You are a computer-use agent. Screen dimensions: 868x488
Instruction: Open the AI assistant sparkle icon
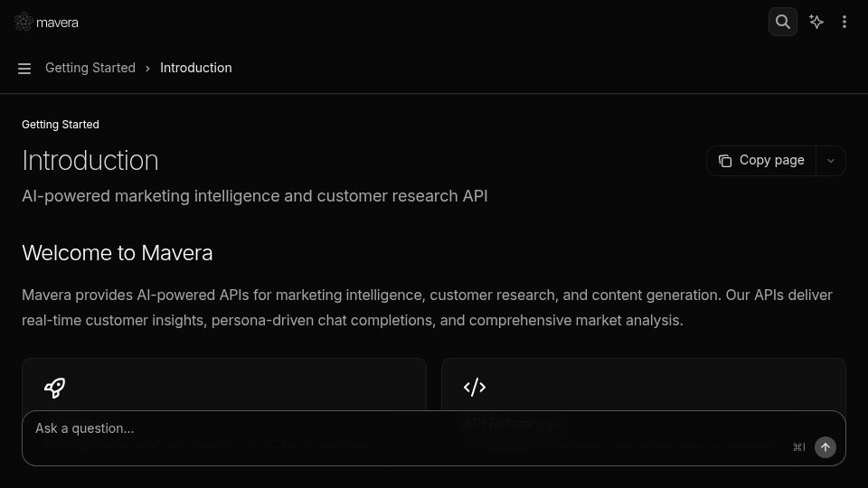click(816, 22)
